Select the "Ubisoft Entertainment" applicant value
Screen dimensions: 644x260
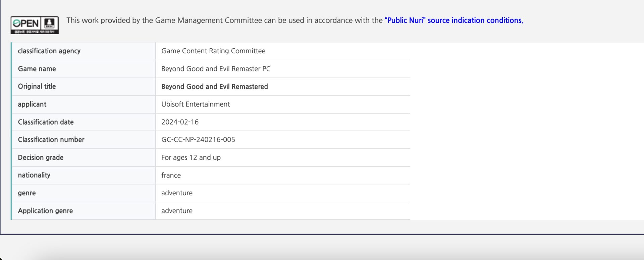pos(196,104)
